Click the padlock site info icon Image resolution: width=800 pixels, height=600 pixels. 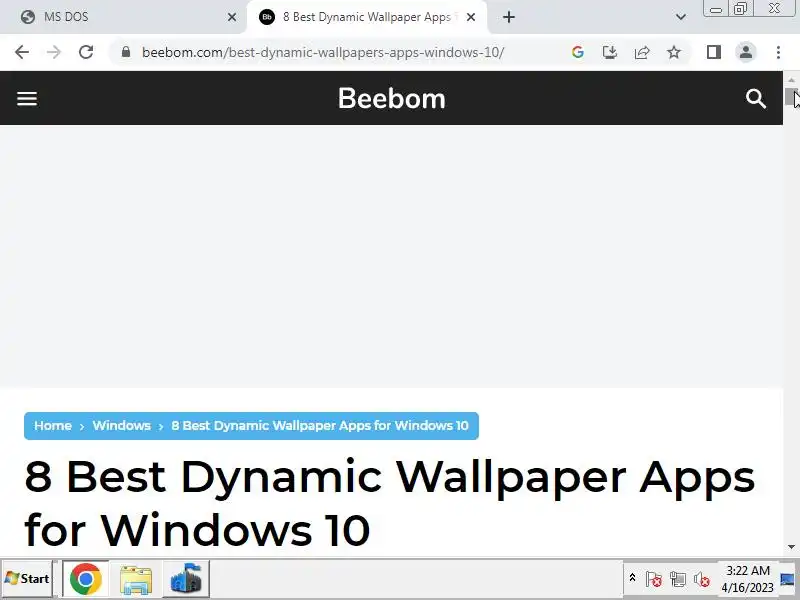tap(126, 52)
